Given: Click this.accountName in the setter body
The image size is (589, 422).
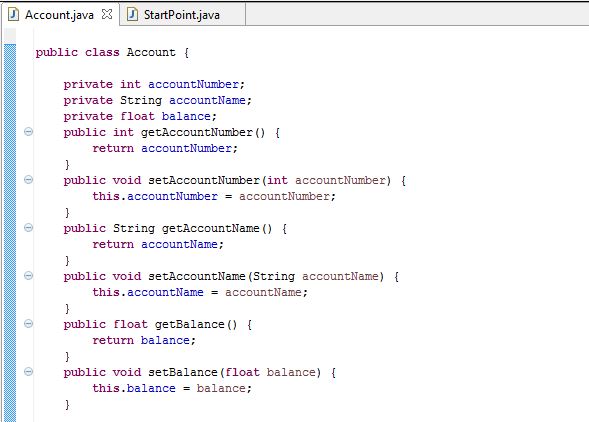Looking at the screenshot, I should (148, 292).
